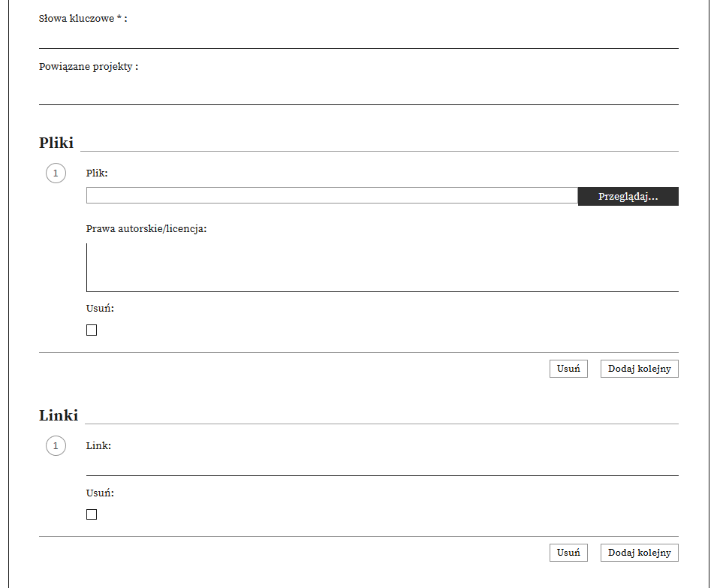Click the "Link:" field label
The image size is (726, 588).
pyautogui.click(x=98, y=446)
